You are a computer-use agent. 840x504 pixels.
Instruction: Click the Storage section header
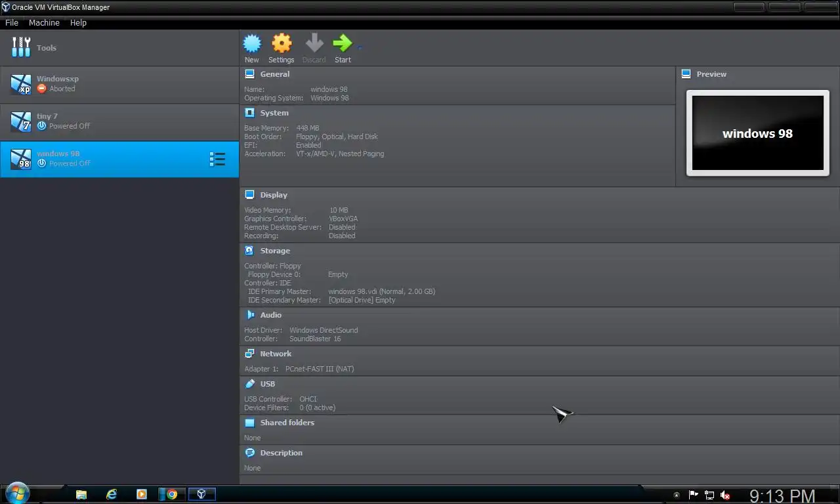(275, 251)
